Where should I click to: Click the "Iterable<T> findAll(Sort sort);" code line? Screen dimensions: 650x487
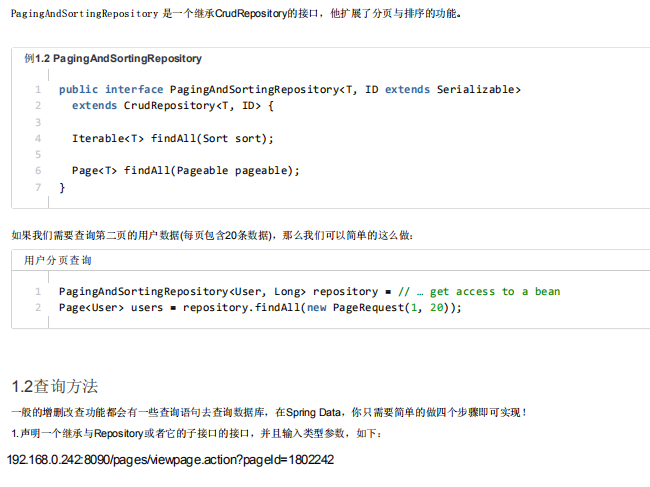tap(172, 138)
